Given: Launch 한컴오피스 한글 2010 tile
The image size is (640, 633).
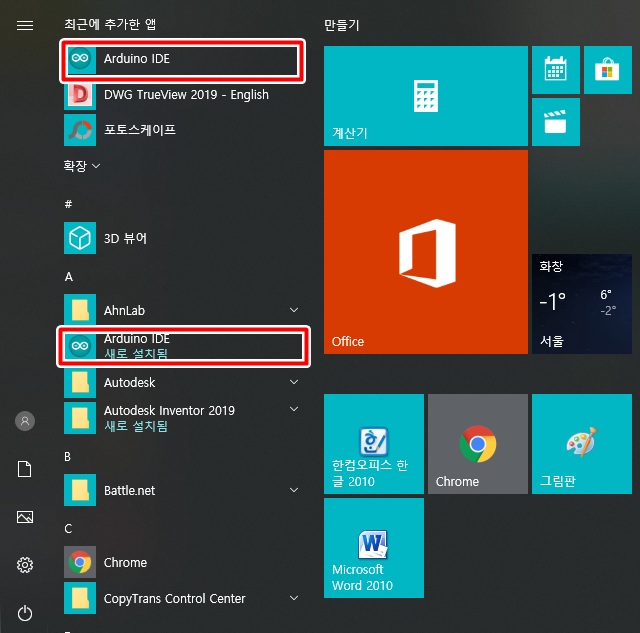Looking at the screenshot, I should point(374,444).
